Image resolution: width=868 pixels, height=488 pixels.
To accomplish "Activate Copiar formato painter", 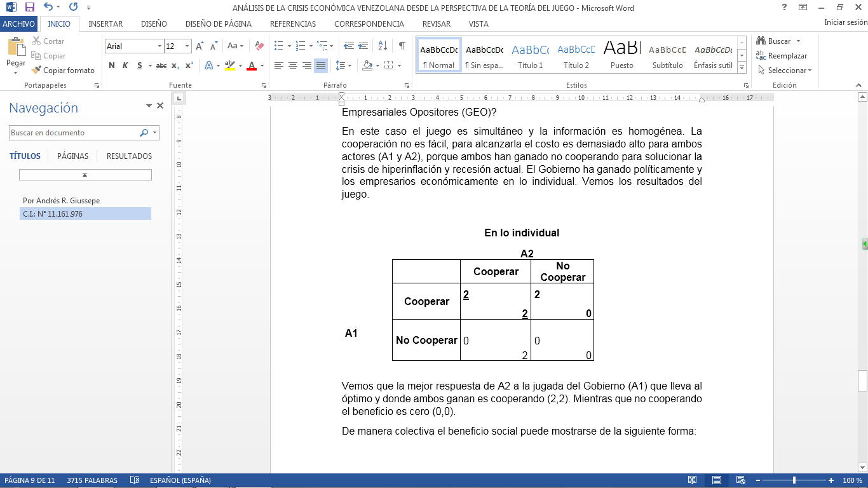I will click(63, 71).
